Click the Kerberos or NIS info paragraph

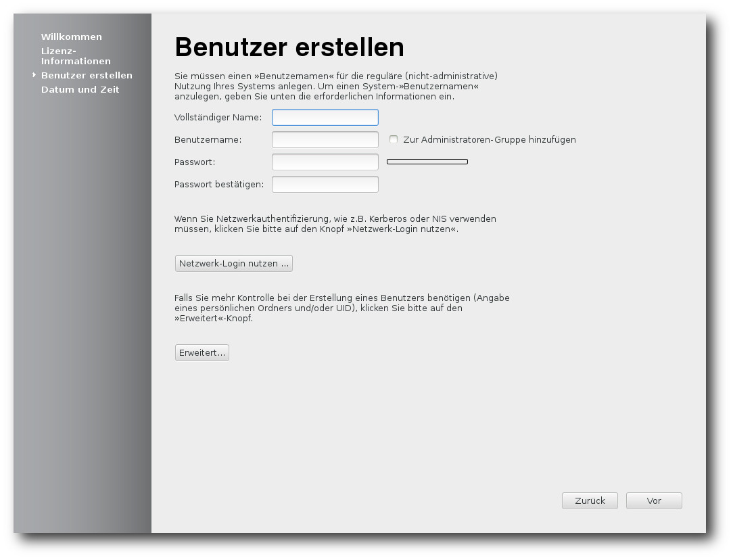(x=335, y=224)
